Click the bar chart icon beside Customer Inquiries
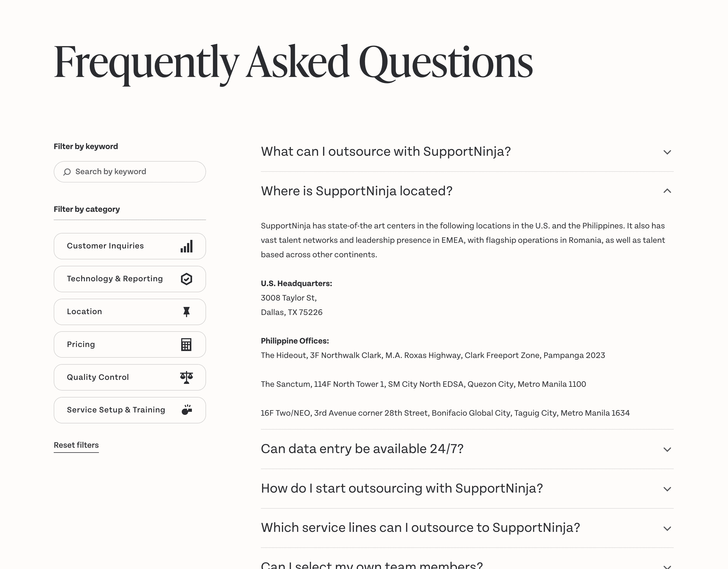 click(187, 246)
